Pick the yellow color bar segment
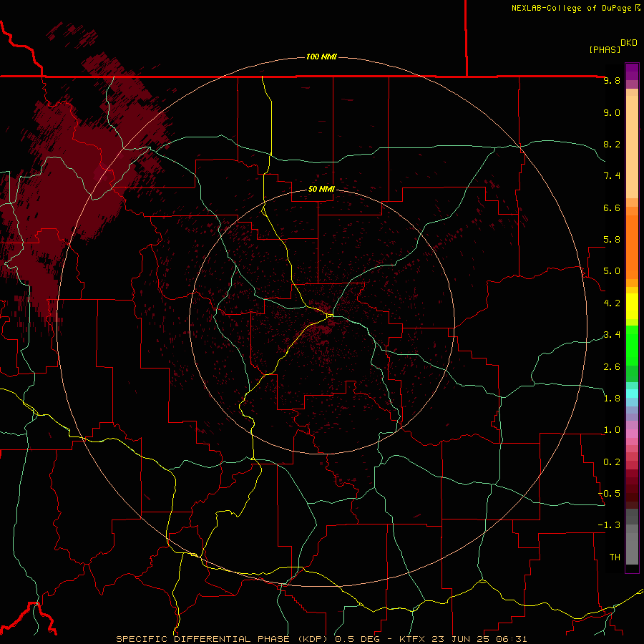The width and height of the screenshot is (644, 644). [632, 306]
